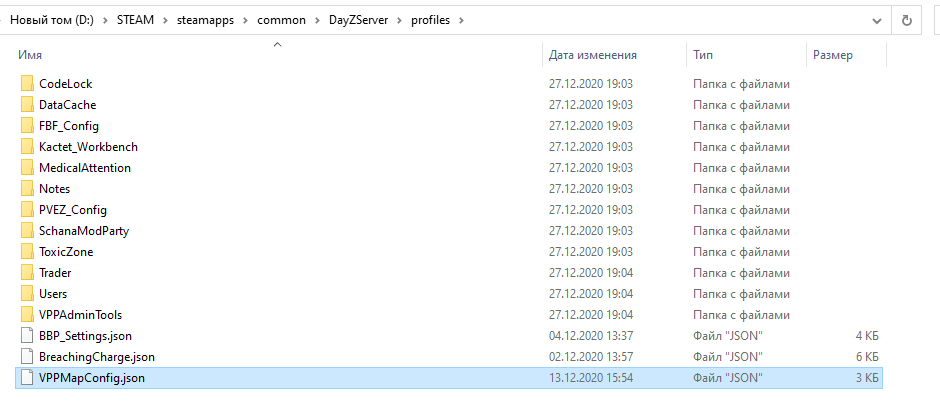Select the VPPAdminTools folder name
The width and height of the screenshot is (940, 417).
click(80, 315)
